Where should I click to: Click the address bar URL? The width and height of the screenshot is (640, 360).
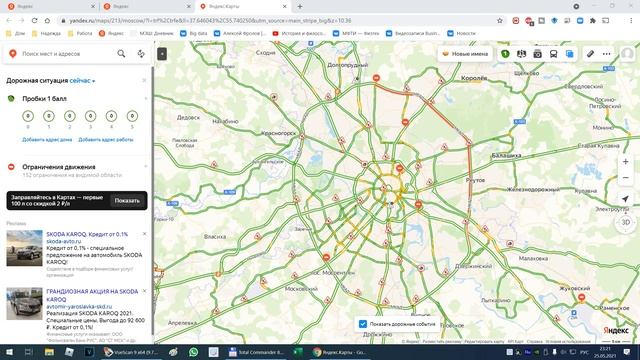210,20
